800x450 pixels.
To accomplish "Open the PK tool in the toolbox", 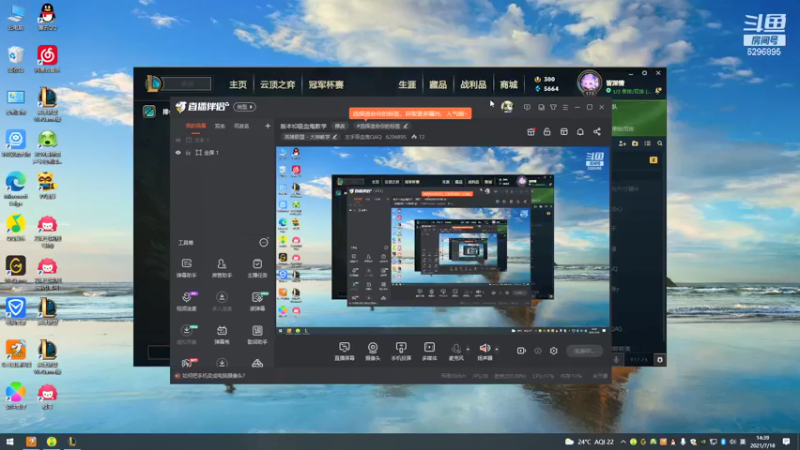I will 188,363.
